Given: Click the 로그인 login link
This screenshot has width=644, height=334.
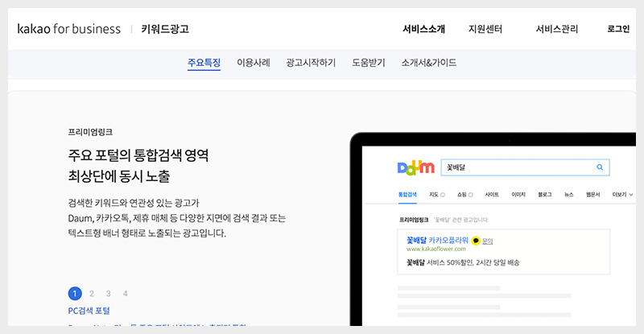Looking at the screenshot, I should tap(618, 29).
